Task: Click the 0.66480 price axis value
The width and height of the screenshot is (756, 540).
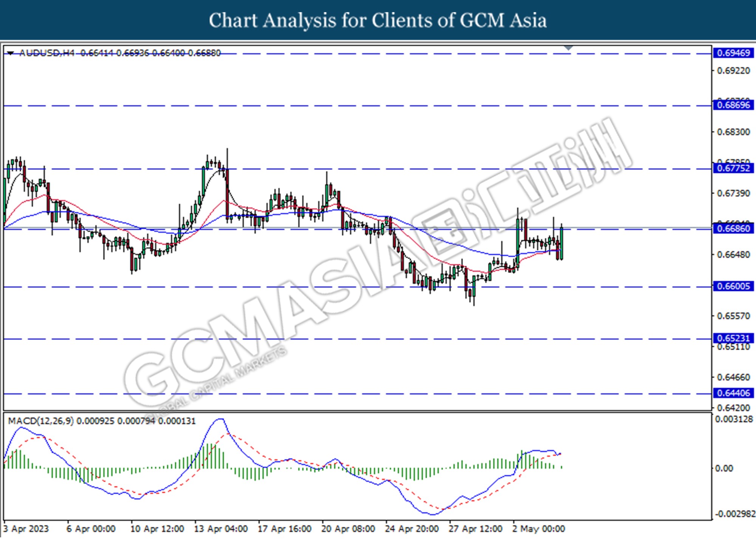Action: [x=733, y=254]
